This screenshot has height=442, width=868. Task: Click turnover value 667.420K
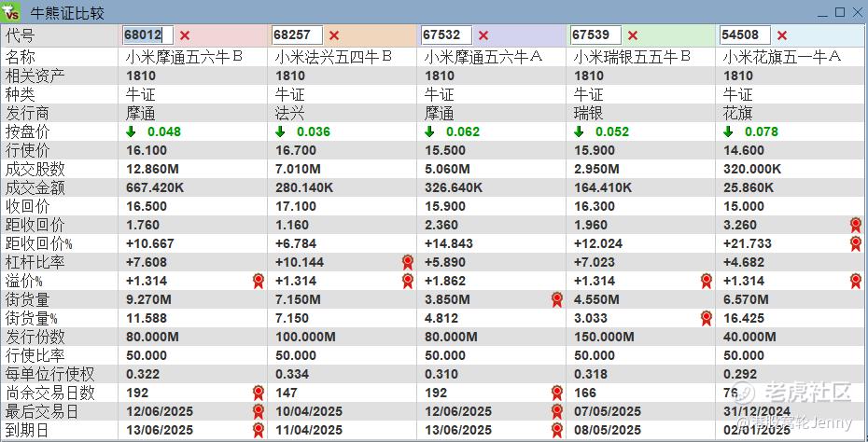pos(154,188)
